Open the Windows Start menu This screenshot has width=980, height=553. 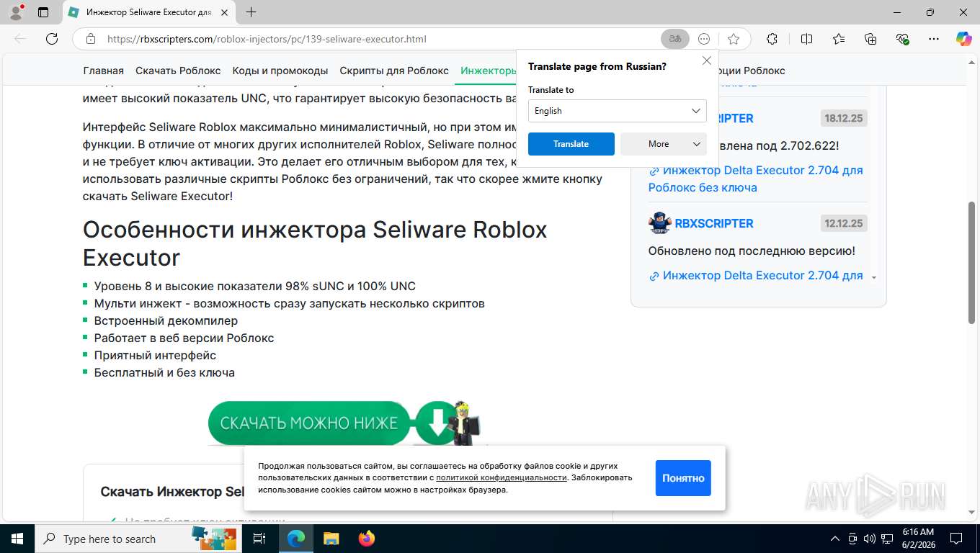click(17, 539)
